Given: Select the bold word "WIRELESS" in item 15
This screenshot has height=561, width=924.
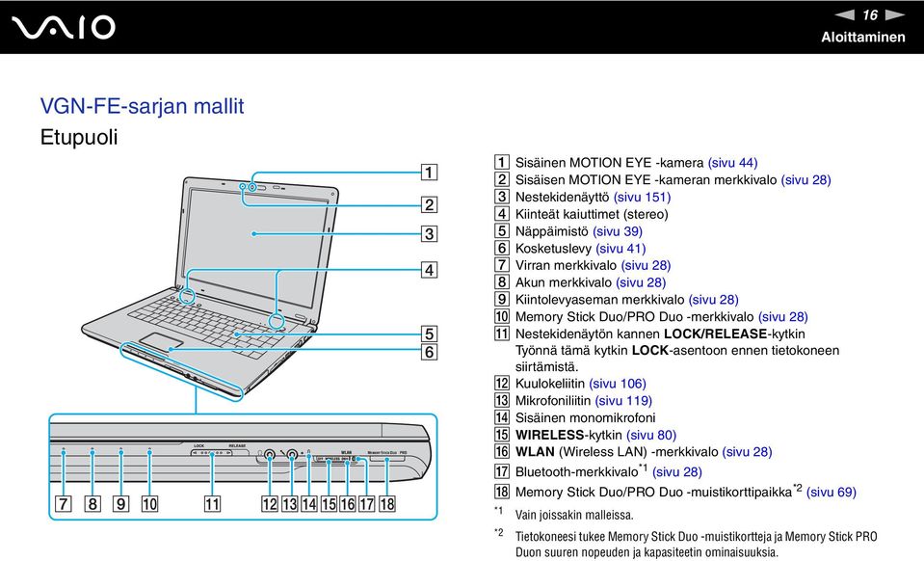Looking at the screenshot, I should click(549, 435).
